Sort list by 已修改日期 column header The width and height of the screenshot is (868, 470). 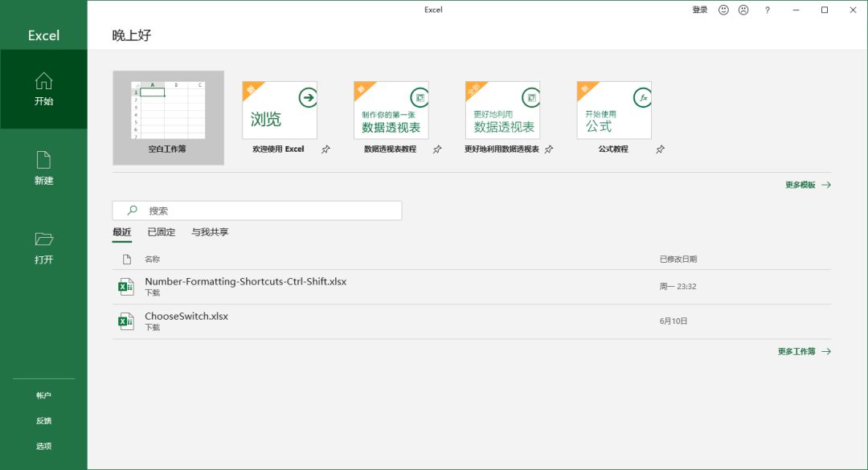pos(678,259)
